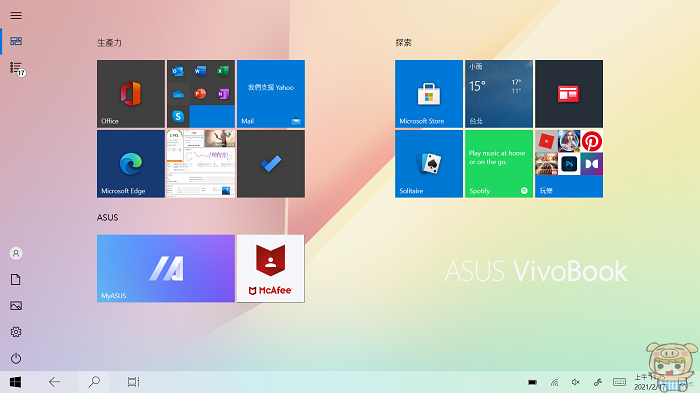Open the Weather tile showing 15°
Screen dimensions: 700x393
pyautogui.click(x=499, y=94)
